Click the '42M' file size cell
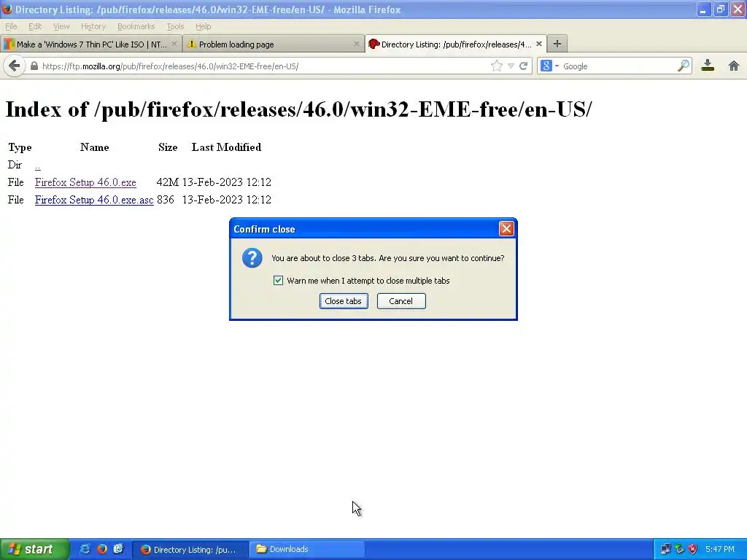 (167, 182)
